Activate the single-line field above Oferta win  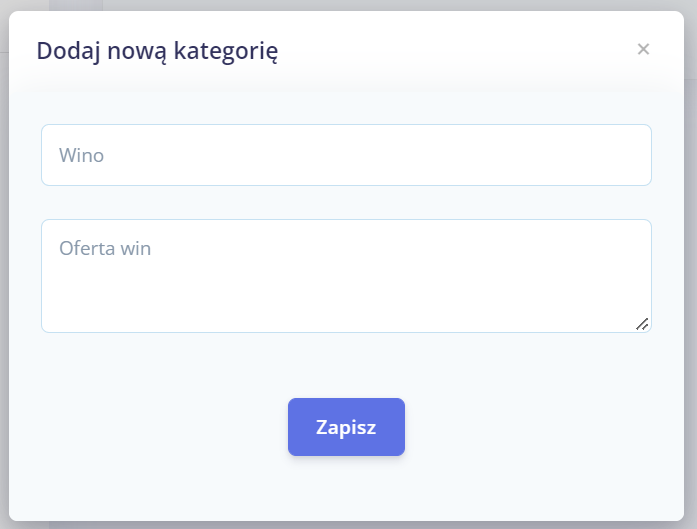click(x=346, y=155)
